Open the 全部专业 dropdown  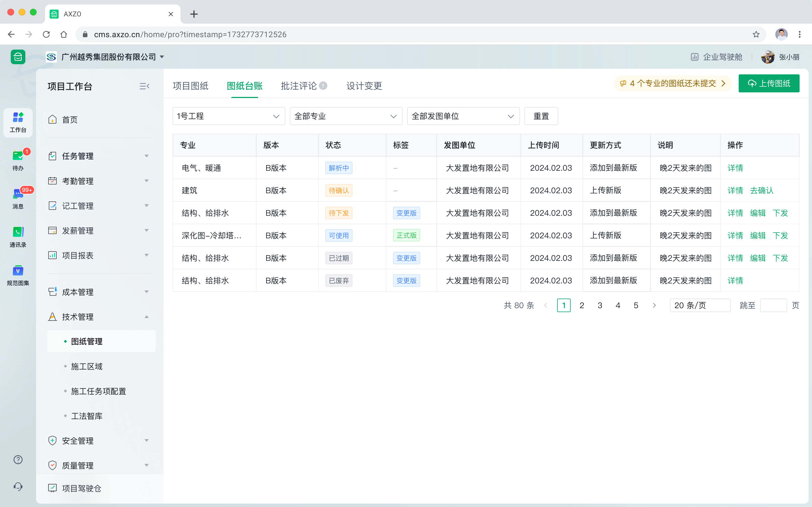tap(346, 116)
